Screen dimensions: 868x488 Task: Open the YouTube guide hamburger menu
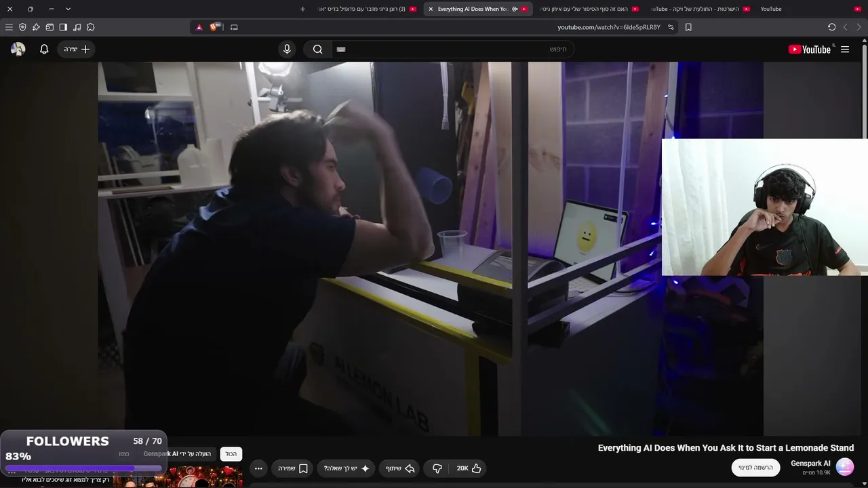(x=845, y=49)
